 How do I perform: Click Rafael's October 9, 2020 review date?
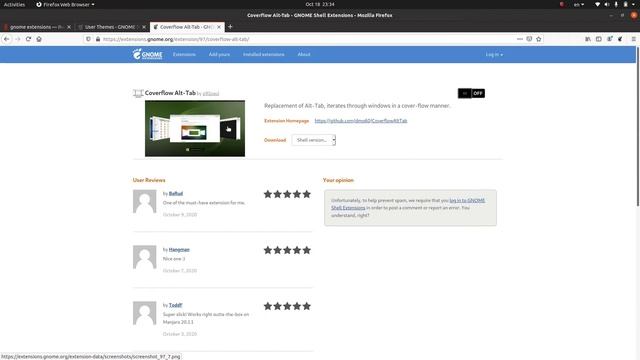click(180, 215)
